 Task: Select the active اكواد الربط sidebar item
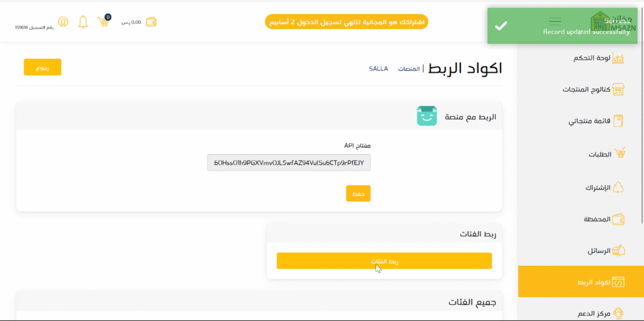[x=580, y=282]
